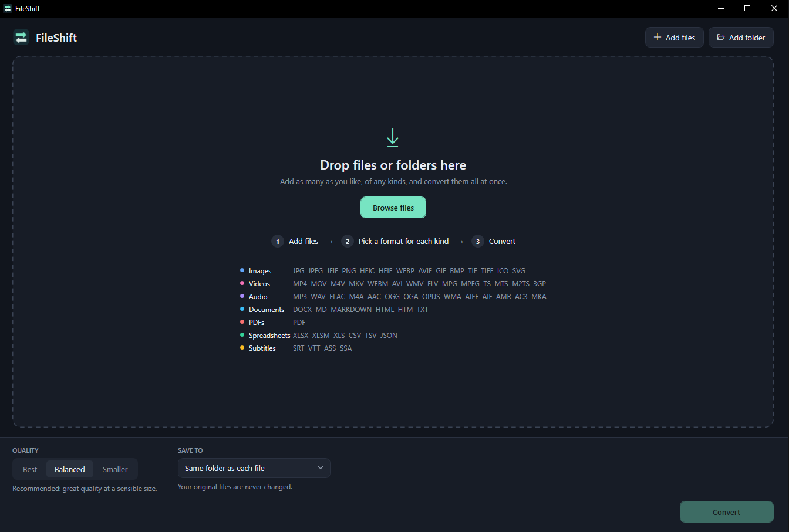789x532 pixels.
Task: Click the FileShift logo icon in the header
Action: coord(21,38)
